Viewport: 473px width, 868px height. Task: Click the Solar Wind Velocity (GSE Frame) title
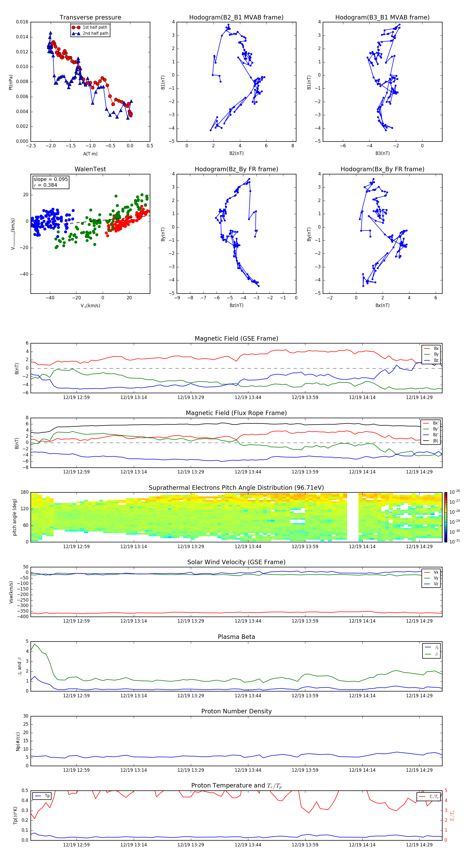point(236,562)
